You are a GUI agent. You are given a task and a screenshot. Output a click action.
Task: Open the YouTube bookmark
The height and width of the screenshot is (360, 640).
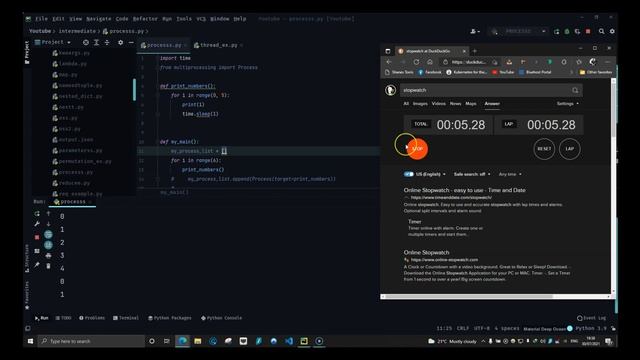pos(503,72)
